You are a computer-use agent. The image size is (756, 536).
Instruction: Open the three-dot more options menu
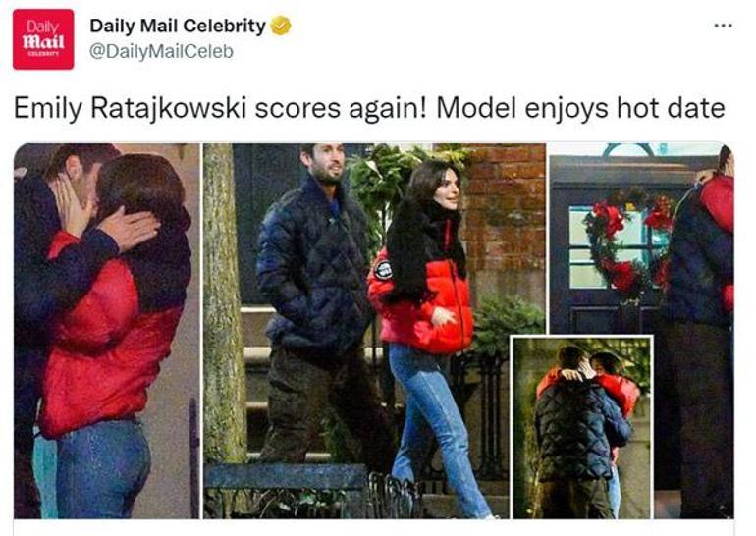[723, 26]
